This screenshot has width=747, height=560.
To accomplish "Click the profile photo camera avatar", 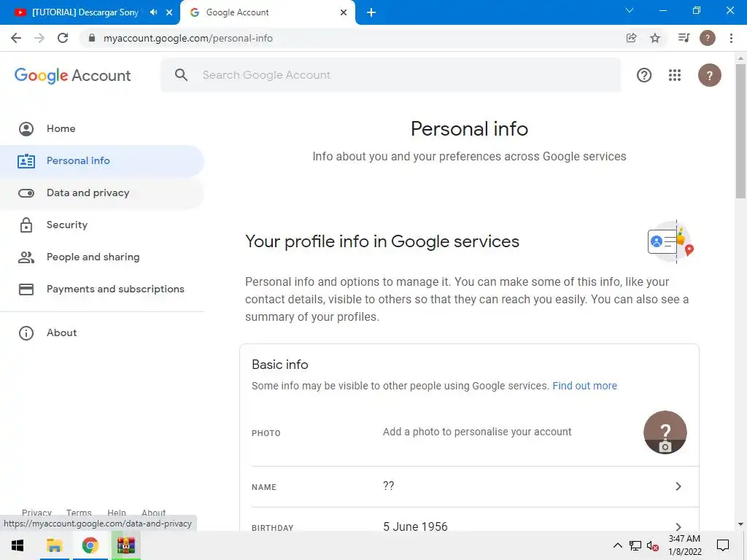I will pyautogui.click(x=665, y=432).
